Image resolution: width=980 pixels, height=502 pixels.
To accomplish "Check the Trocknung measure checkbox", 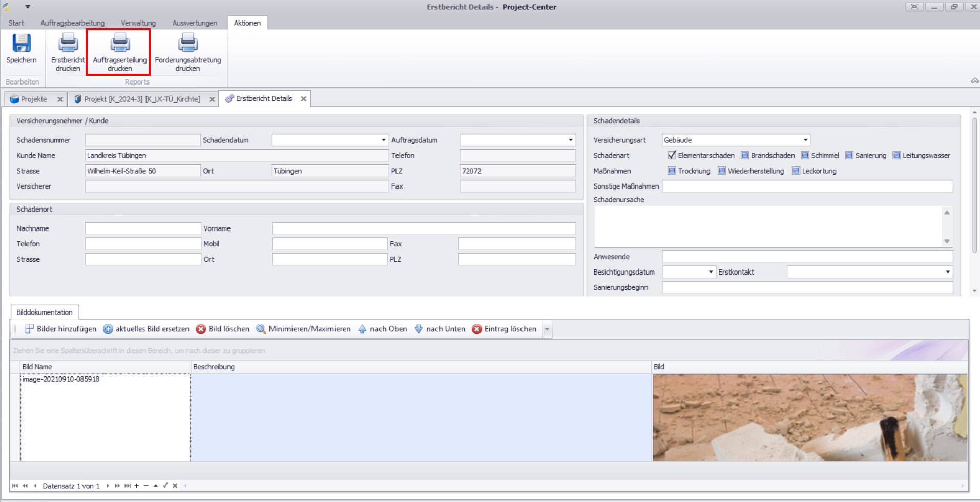I will (x=672, y=171).
